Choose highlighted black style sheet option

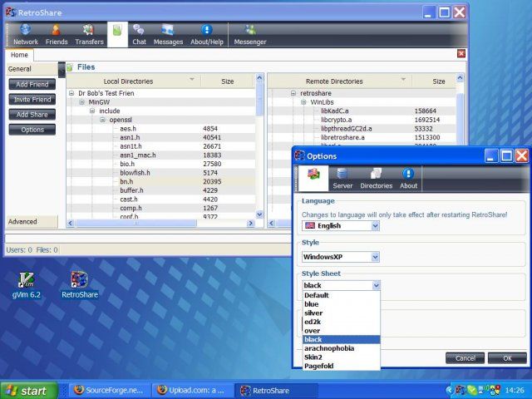tap(342, 339)
